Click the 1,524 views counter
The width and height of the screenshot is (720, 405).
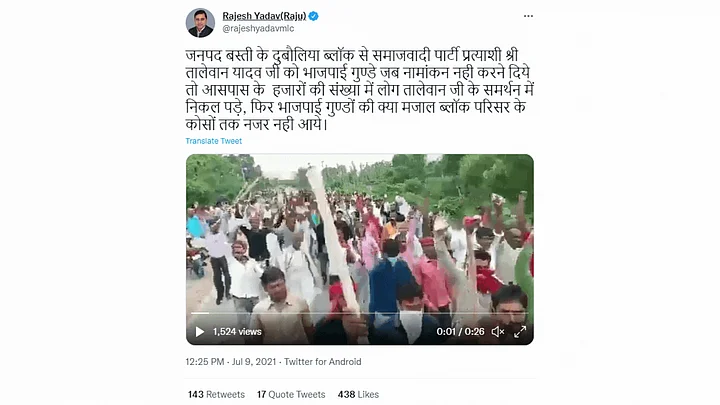coord(237,332)
